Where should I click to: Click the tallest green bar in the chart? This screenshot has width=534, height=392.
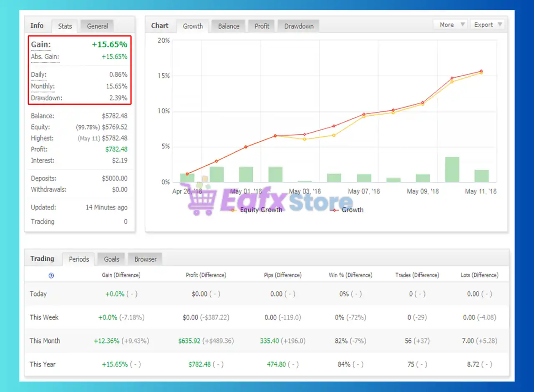click(x=452, y=169)
